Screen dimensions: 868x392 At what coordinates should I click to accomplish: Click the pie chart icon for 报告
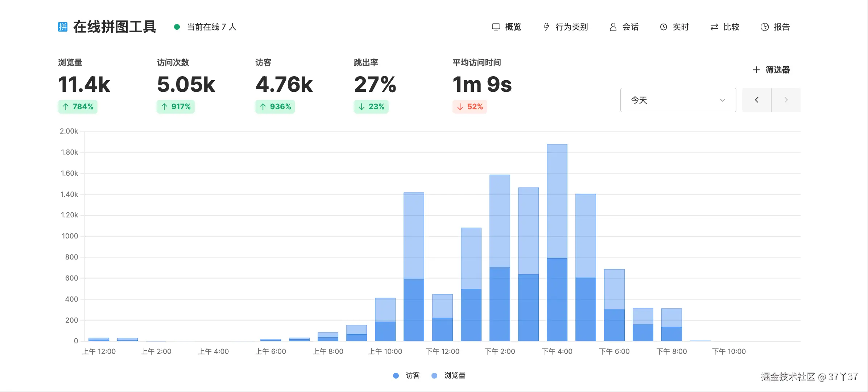click(764, 27)
